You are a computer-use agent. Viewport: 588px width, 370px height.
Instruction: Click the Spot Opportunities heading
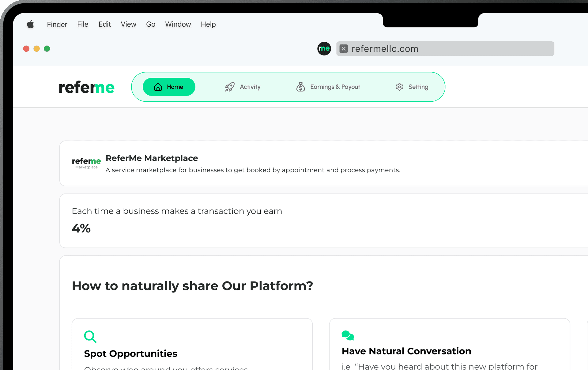[x=130, y=353]
